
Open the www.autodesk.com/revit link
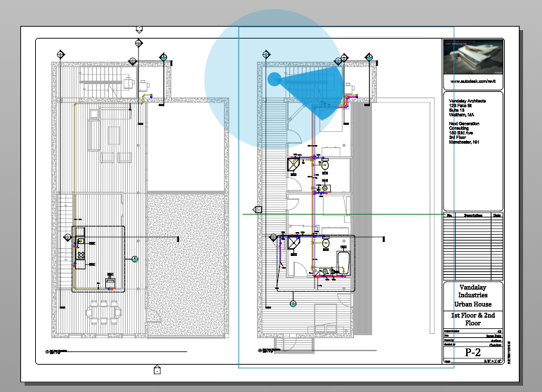tap(473, 81)
